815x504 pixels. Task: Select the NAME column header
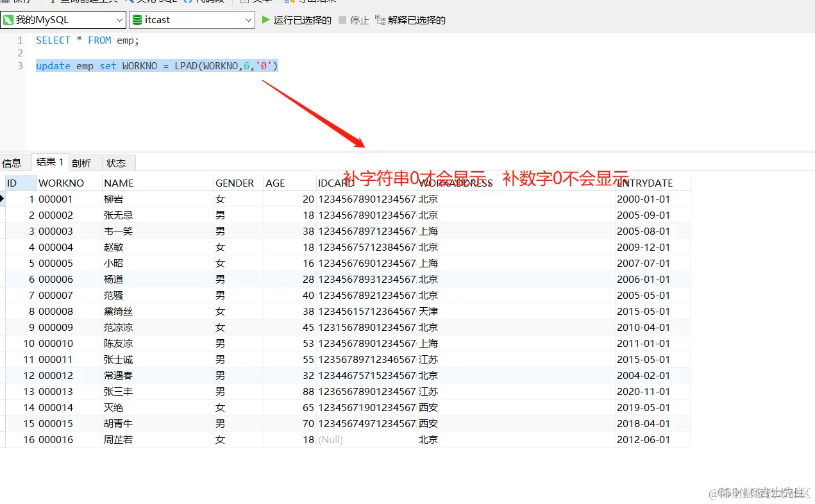click(158, 183)
